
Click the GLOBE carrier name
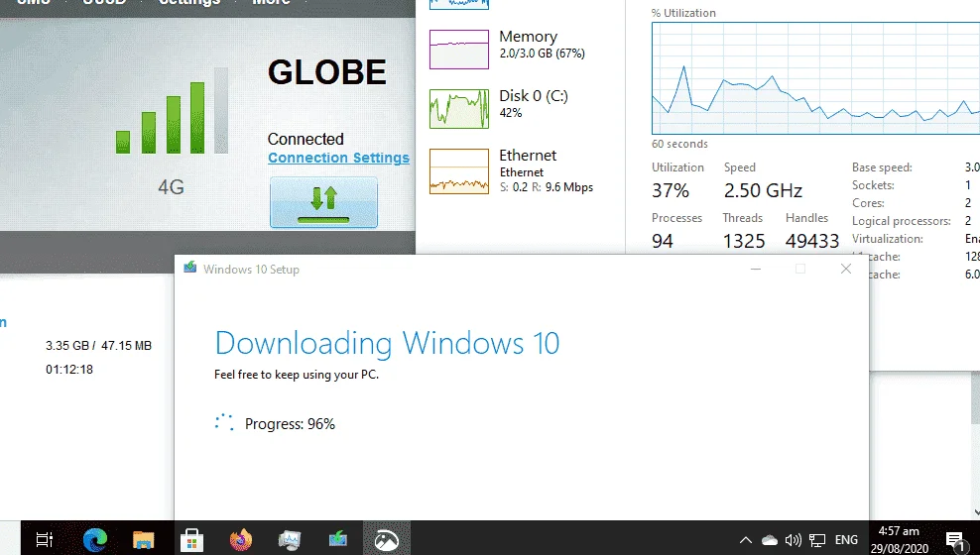(x=327, y=72)
